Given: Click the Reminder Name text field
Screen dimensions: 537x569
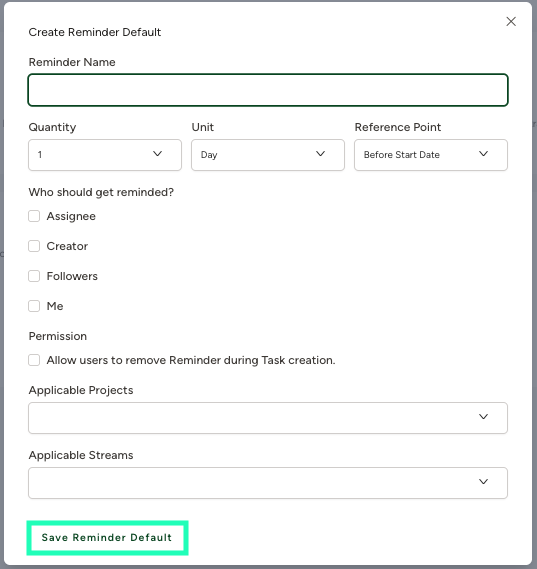Looking at the screenshot, I should click(x=268, y=90).
